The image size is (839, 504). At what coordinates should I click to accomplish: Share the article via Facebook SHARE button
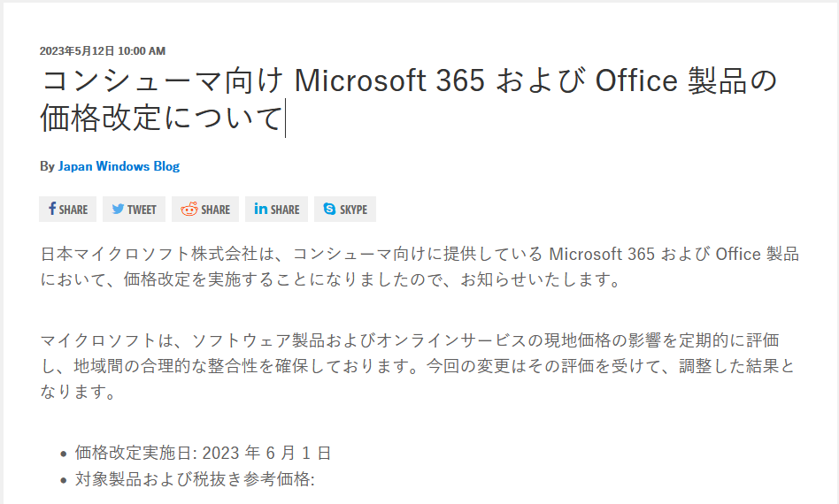tap(67, 209)
